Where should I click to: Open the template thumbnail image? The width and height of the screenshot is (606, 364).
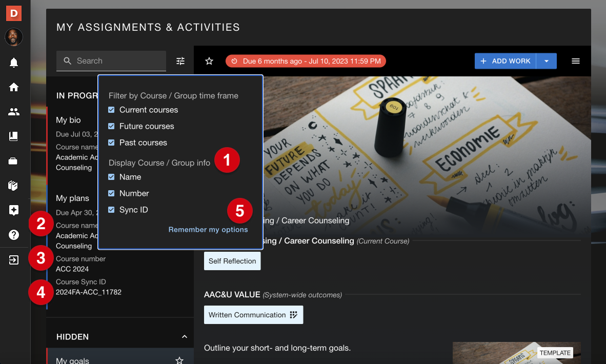coord(516,353)
